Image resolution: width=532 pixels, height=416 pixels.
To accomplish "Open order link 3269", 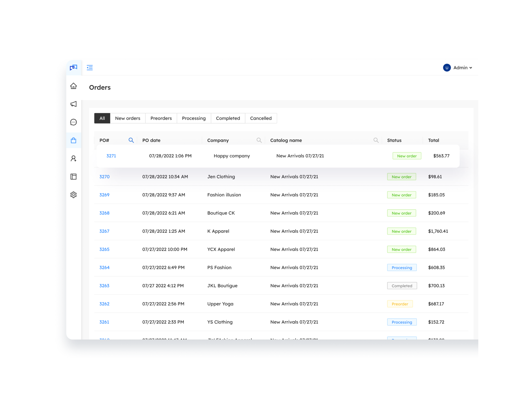I will click(x=104, y=195).
